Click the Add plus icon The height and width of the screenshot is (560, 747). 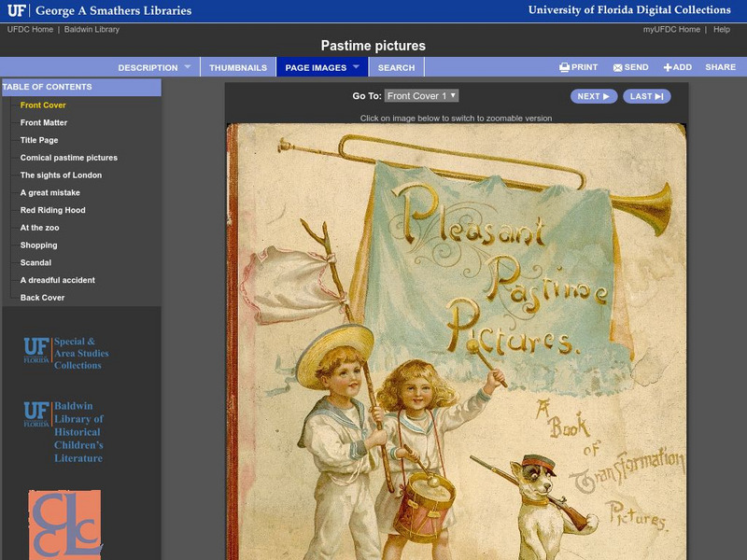[668, 67]
